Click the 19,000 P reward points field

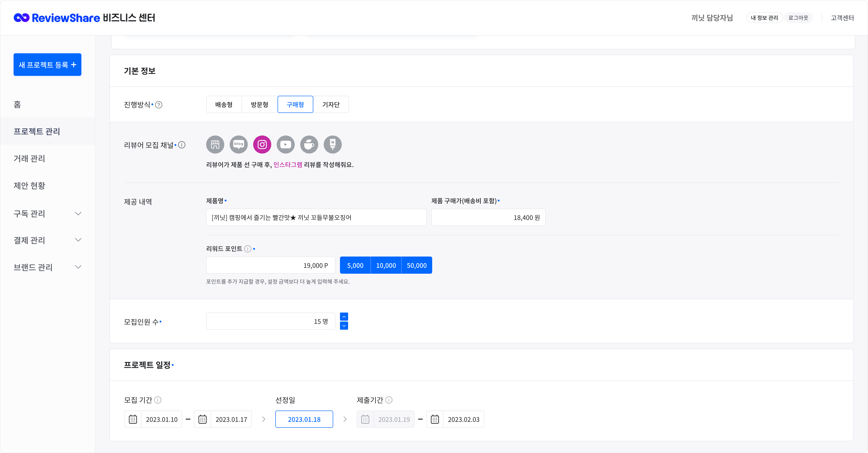[x=271, y=266]
